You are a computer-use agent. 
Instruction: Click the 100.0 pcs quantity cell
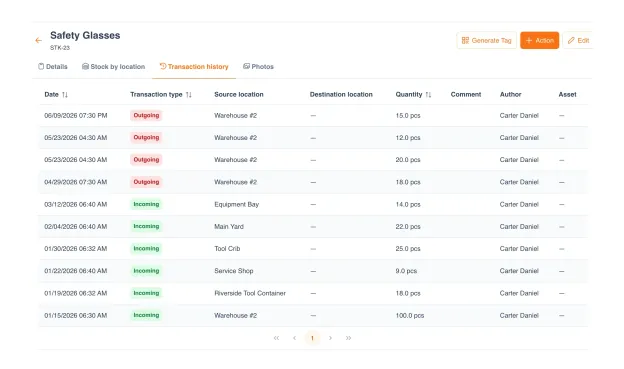click(410, 316)
